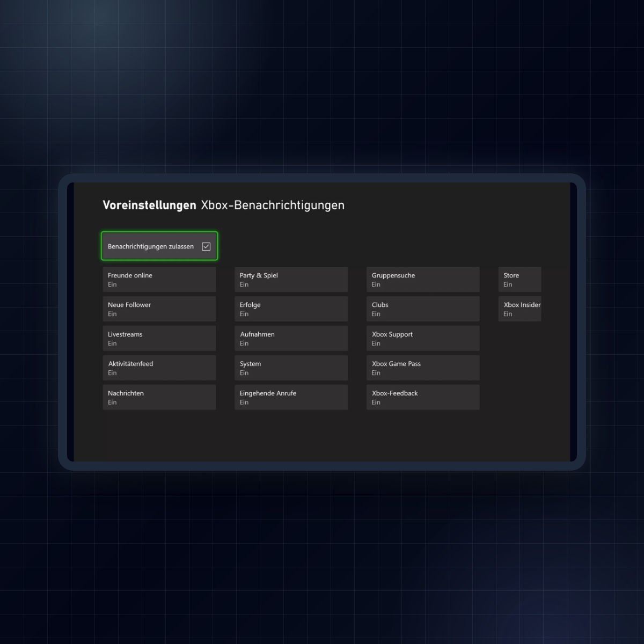Select the Gruppensuche notification tile

(x=423, y=280)
